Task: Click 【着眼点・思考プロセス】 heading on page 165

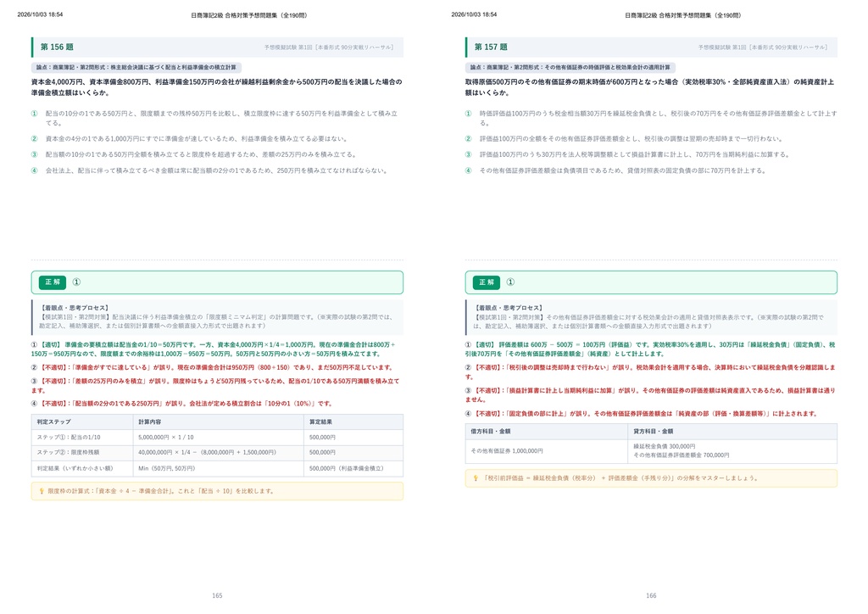Action: pyautogui.click(x=75, y=308)
